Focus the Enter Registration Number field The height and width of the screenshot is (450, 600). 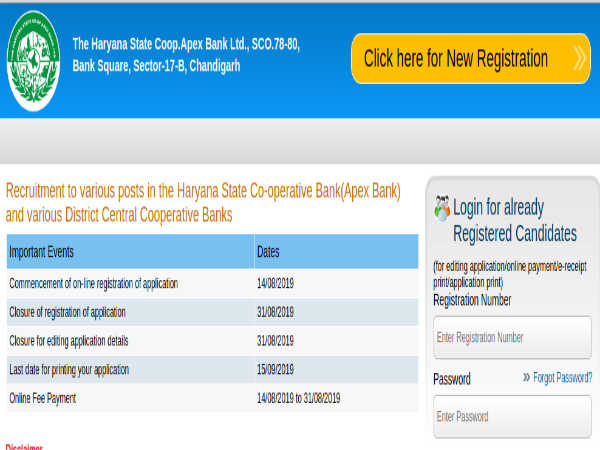click(x=511, y=338)
